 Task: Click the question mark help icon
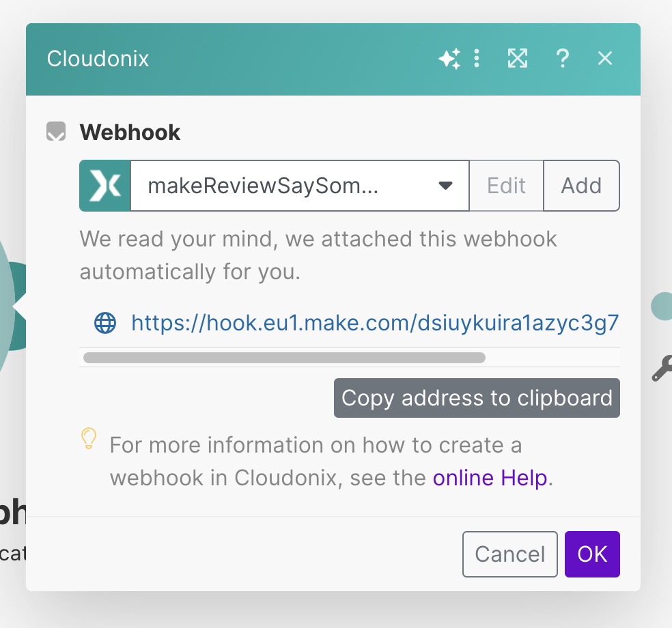[x=562, y=59]
